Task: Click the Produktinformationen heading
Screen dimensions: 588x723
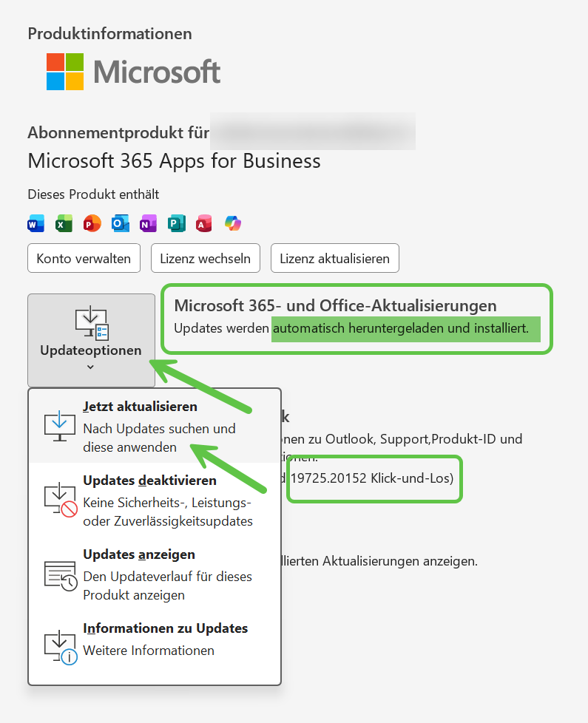Action: pyautogui.click(x=109, y=34)
